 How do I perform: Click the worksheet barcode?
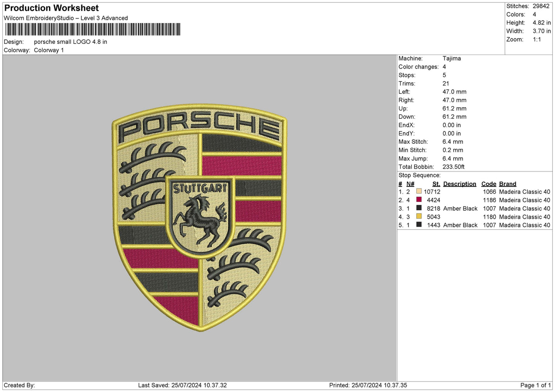click(x=92, y=30)
